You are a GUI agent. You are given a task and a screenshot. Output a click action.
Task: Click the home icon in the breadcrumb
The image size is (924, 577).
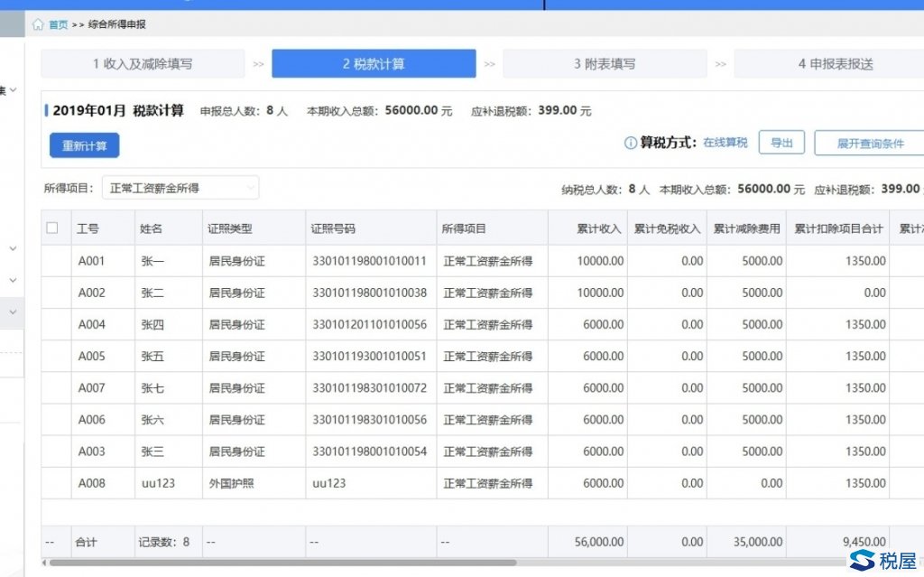[38, 24]
